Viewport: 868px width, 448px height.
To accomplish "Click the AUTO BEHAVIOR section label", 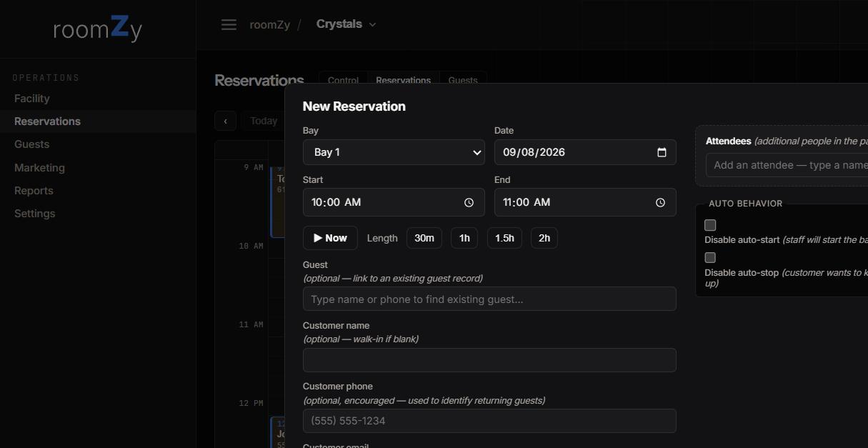I will click(x=746, y=204).
